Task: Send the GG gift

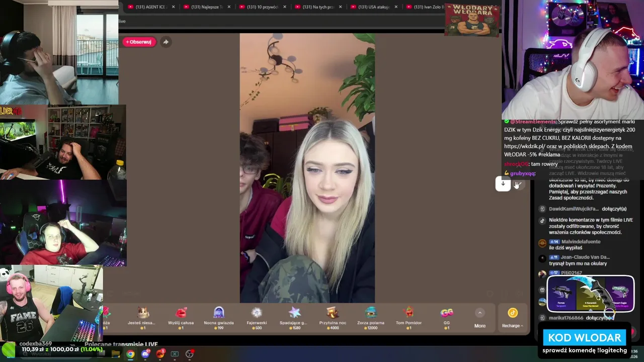Action: coord(446,318)
